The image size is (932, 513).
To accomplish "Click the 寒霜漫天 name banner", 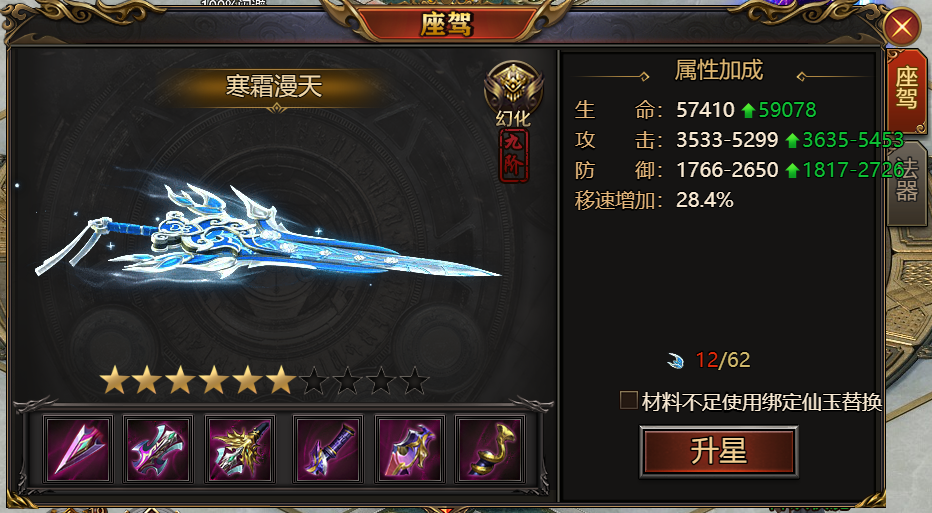I will [x=274, y=87].
